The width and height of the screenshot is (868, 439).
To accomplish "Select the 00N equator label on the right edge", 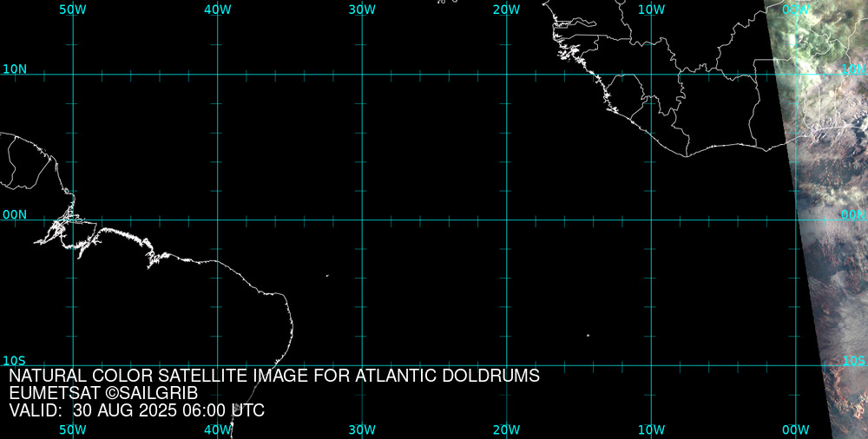I will [853, 215].
